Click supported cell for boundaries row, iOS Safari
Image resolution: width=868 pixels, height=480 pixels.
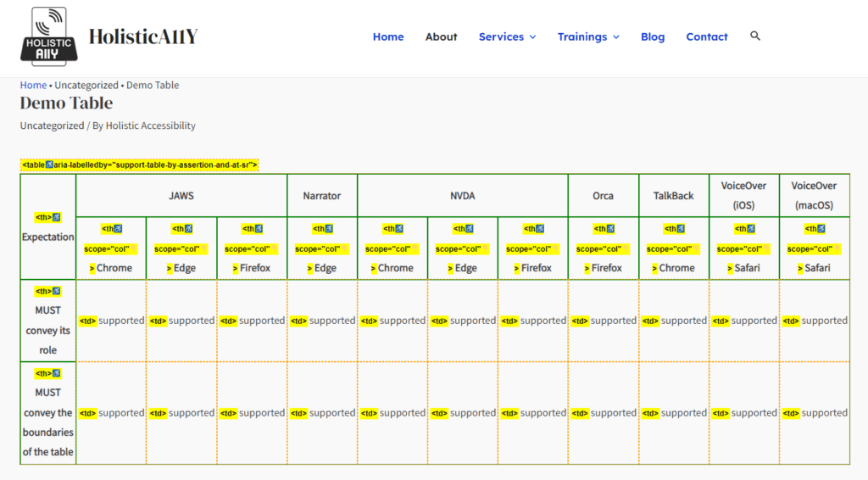tap(744, 412)
